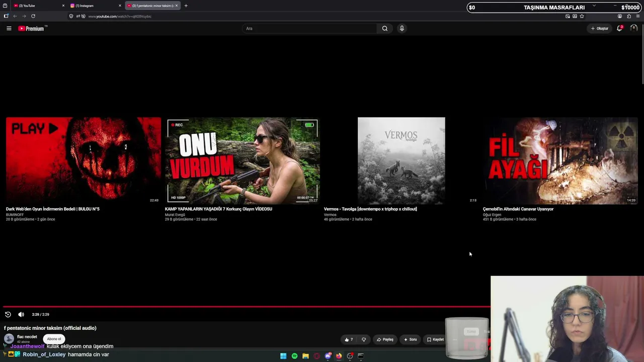Screen dimensions: 644x362
Task: Open the Oğuz Ergen channel link
Action: point(492,215)
